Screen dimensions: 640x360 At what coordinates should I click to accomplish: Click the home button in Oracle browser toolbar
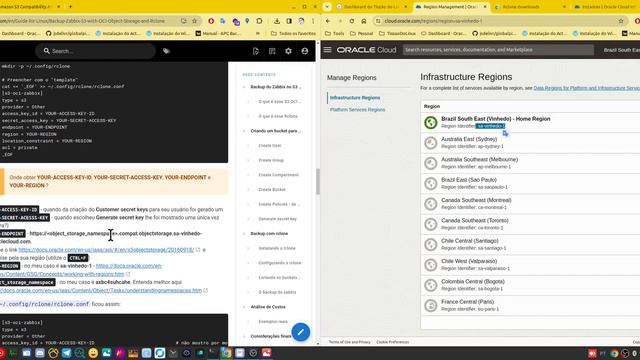coord(364,21)
